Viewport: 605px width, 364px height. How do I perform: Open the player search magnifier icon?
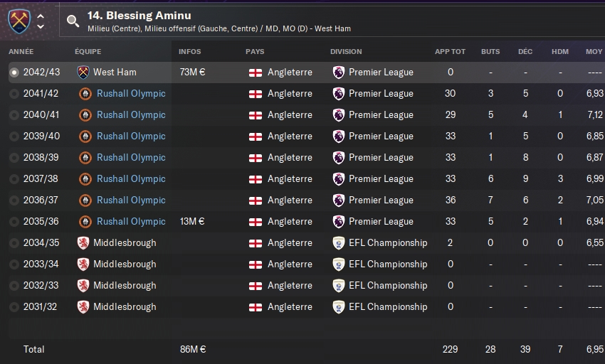pos(73,21)
